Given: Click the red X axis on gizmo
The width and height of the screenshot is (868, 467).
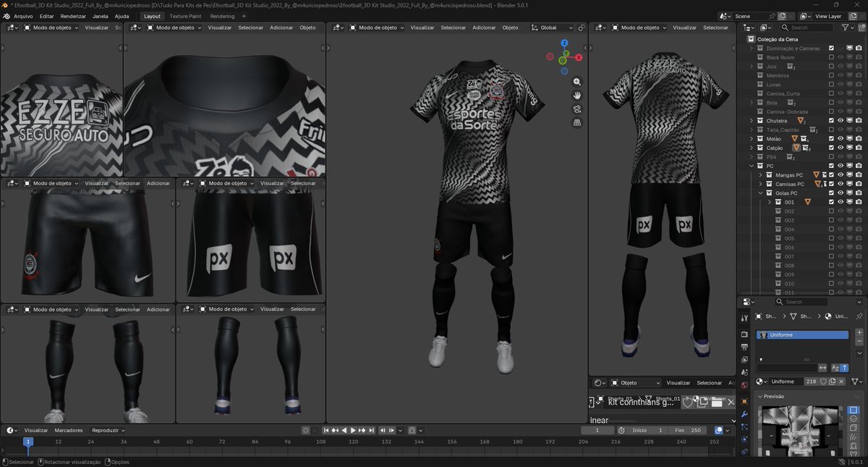Looking at the screenshot, I should (579, 57).
